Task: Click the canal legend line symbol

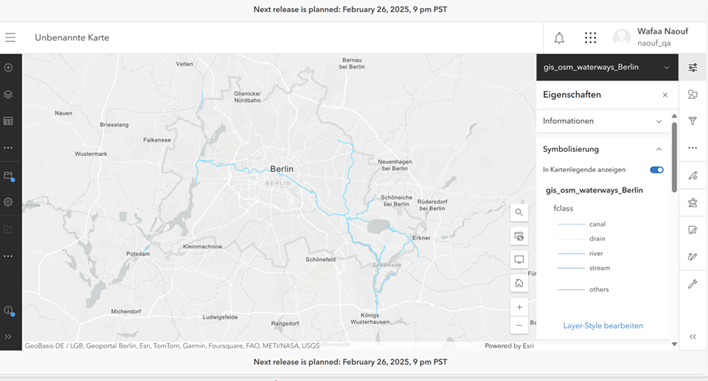Action: 571,224
